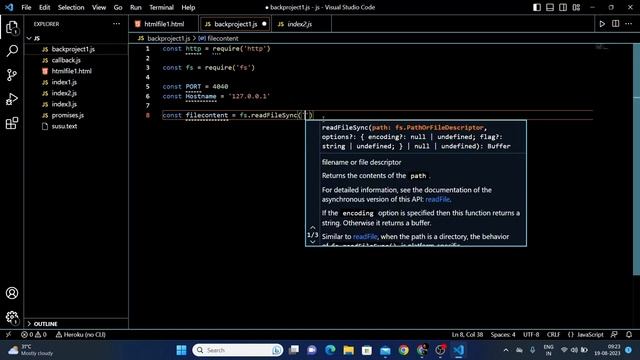
Task: Select the backproject1.js editor tab
Action: click(236, 24)
